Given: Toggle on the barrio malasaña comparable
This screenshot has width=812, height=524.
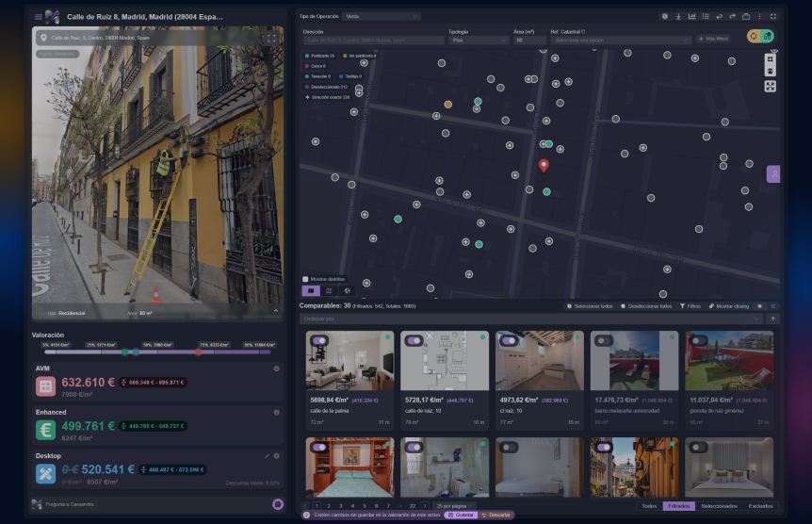Looking at the screenshot, I should tap(603, 341).
